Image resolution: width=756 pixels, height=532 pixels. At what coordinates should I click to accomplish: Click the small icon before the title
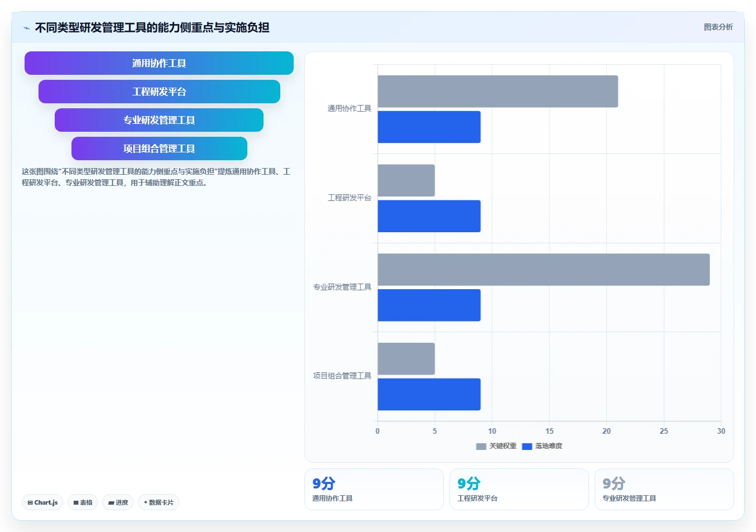[x=26, y=28]
